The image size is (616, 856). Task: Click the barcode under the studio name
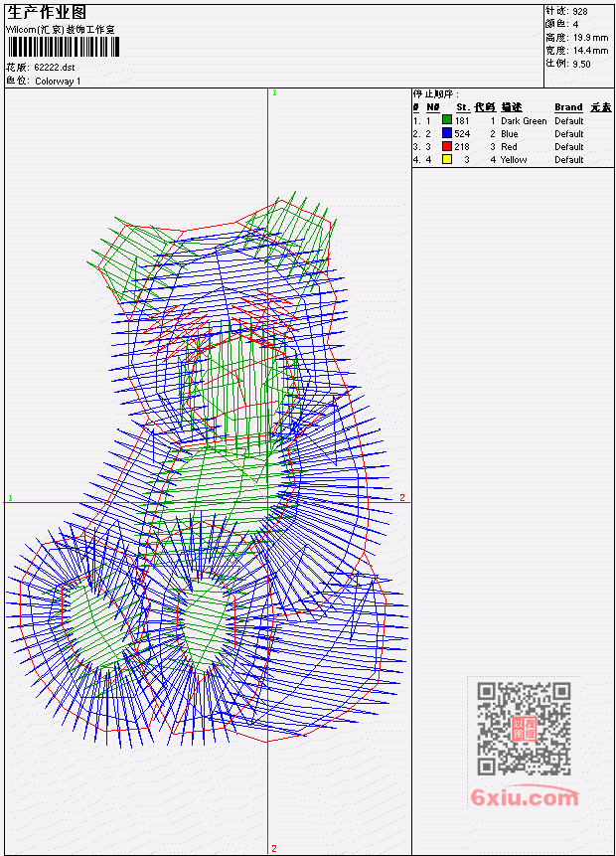(x=63, y=47)
